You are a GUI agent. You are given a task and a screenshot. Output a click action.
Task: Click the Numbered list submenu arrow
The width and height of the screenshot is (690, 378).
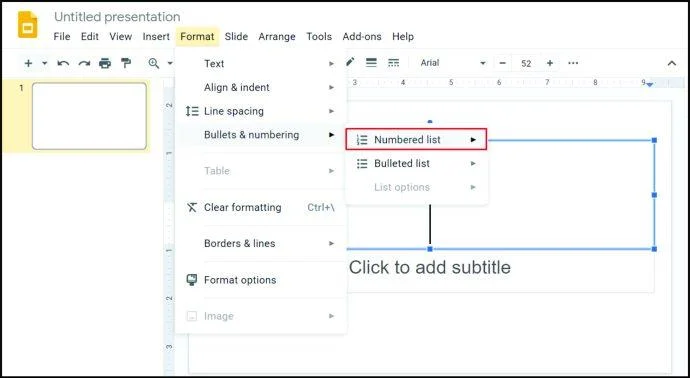pyautogui.click(x=473, y=140)
